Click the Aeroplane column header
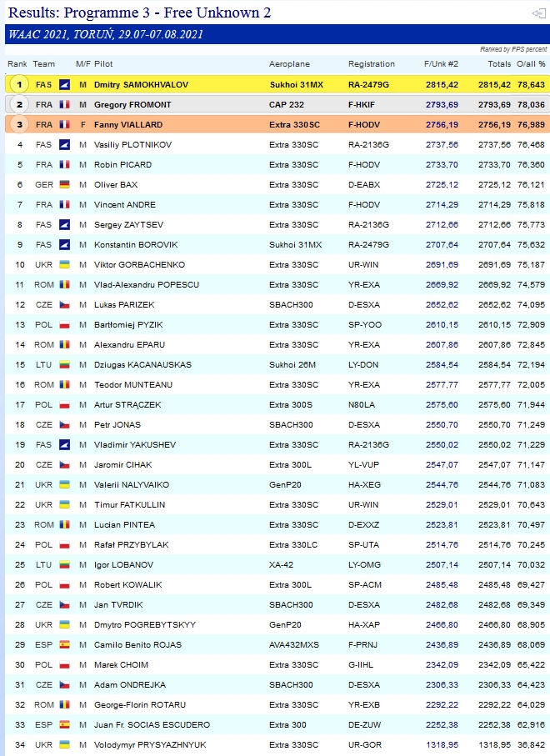The image size is (550, 756). point(289,63)
